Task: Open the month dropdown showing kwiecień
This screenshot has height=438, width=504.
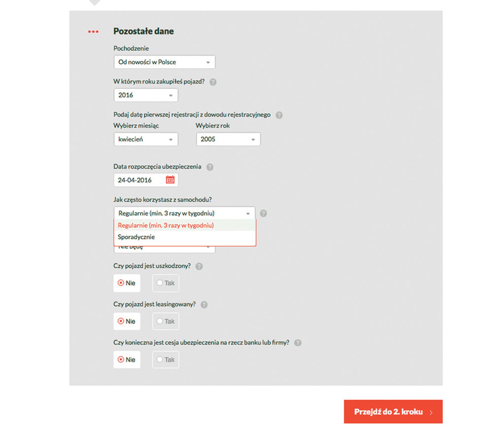Action: [146, 139]
